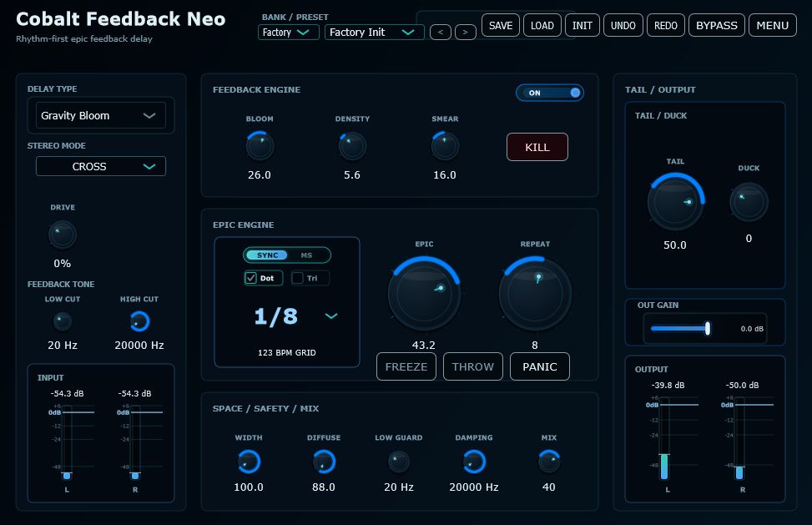This screenshot has height=525, width=812.
Task: Click the Low Cut knob
Action: point(63,321)
